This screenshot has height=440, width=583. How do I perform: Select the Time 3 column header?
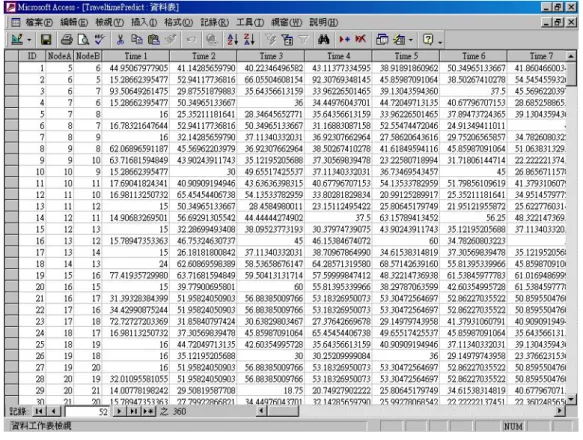pos(271,56)
